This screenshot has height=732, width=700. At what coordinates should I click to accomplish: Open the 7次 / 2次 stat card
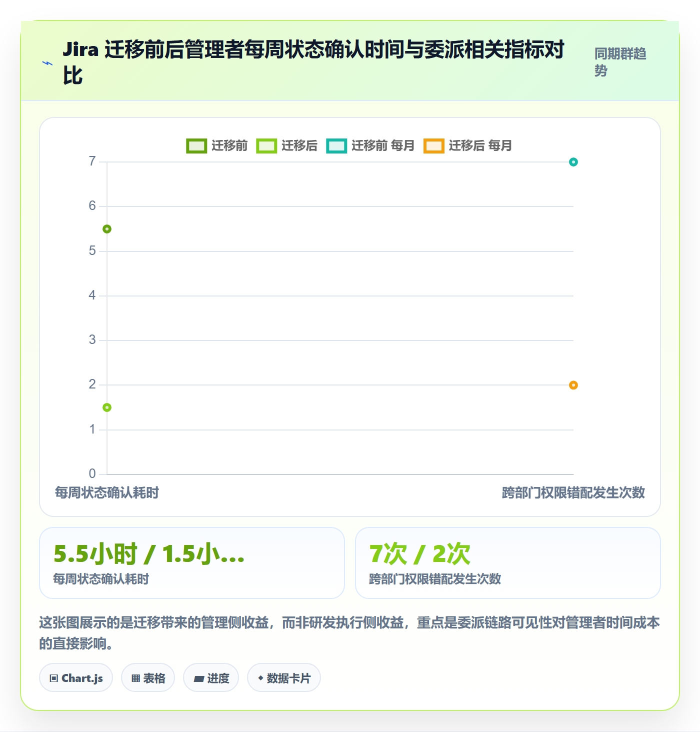click(508, 563)
